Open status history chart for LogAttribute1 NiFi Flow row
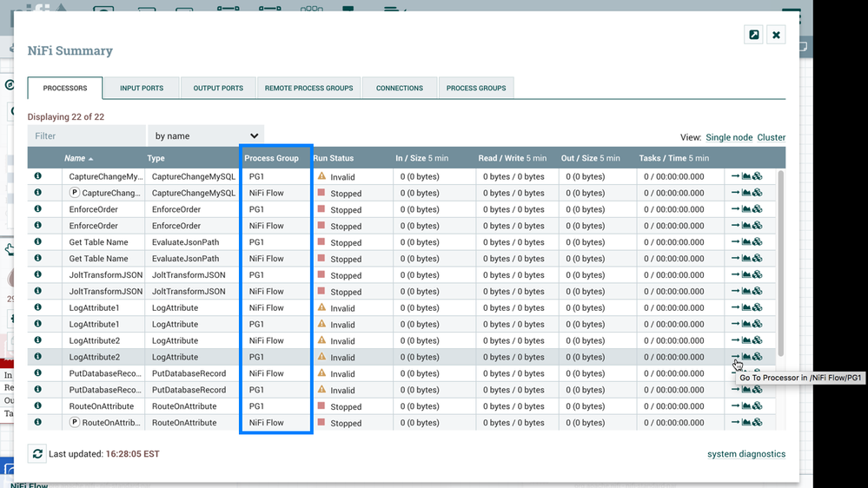 point(746,308)
